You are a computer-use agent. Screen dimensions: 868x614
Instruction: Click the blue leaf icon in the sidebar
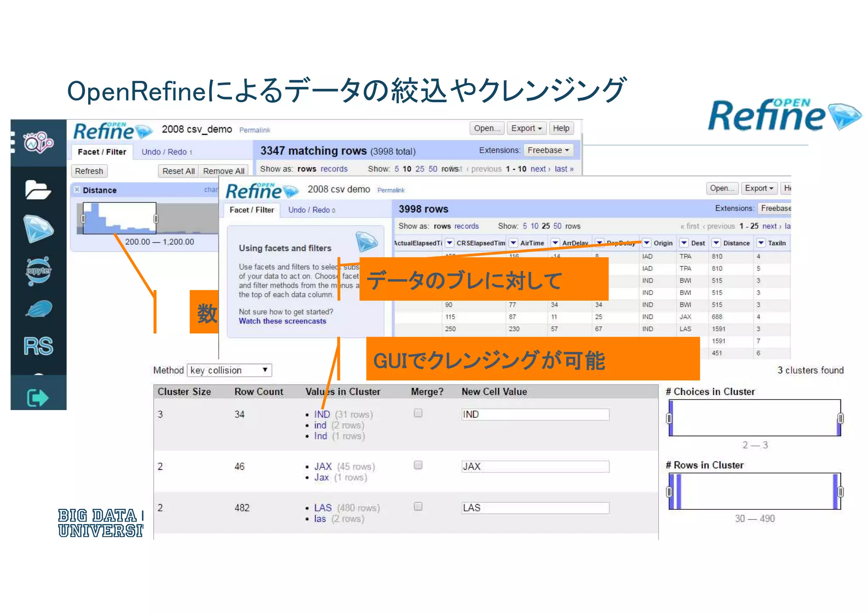[x=39, y=310]
